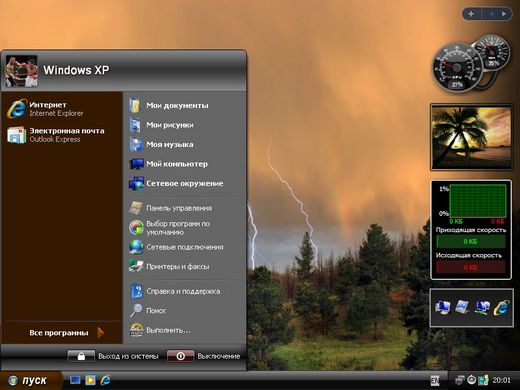This screenshot has width=520, height=390.
Task: Click the sidebar add gadget plus button
Action: 471,14
